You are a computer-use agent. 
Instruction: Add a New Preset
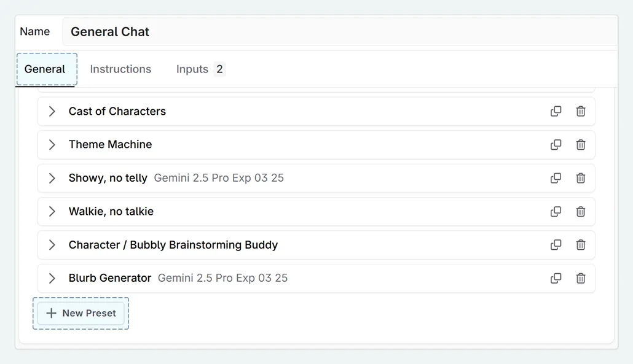81,313
